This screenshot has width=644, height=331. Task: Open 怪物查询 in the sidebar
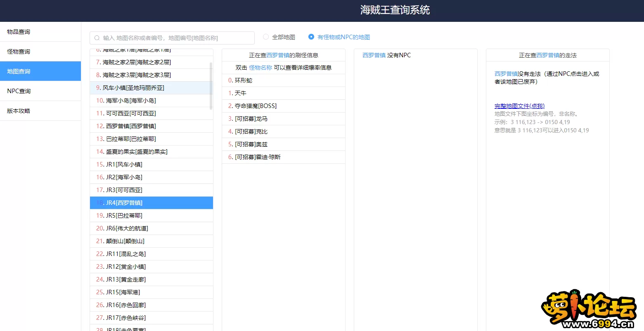point(40,52)
